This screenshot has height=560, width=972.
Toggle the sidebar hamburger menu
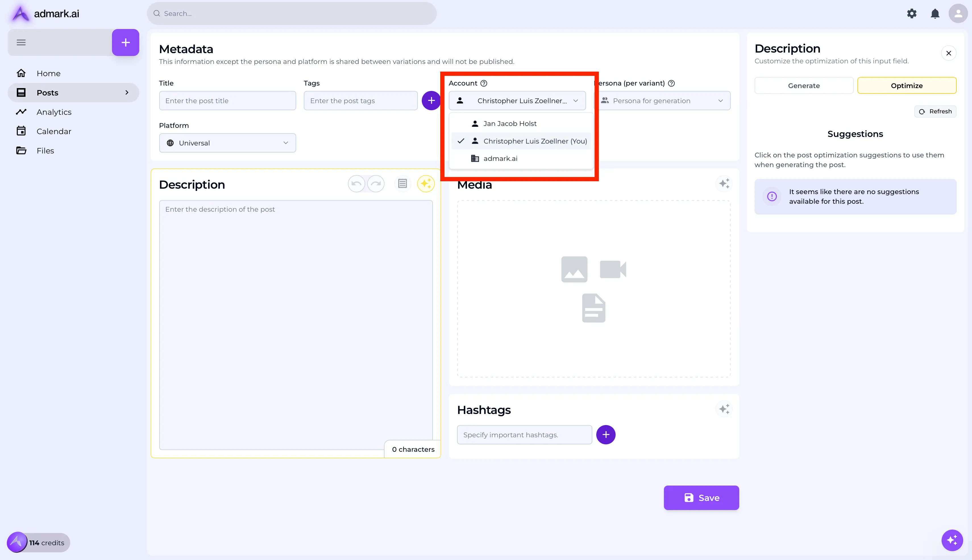click(21, 42)
